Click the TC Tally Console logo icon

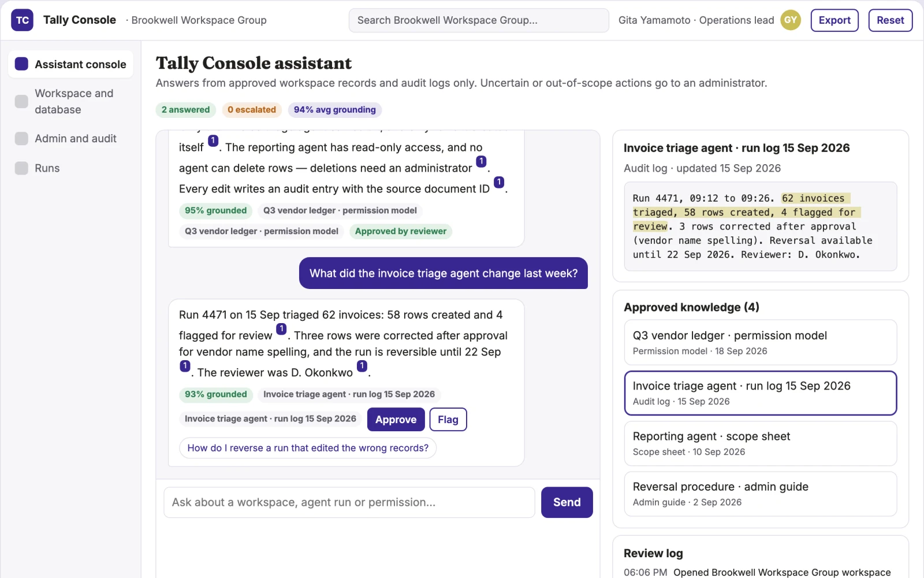coord(22,20)
